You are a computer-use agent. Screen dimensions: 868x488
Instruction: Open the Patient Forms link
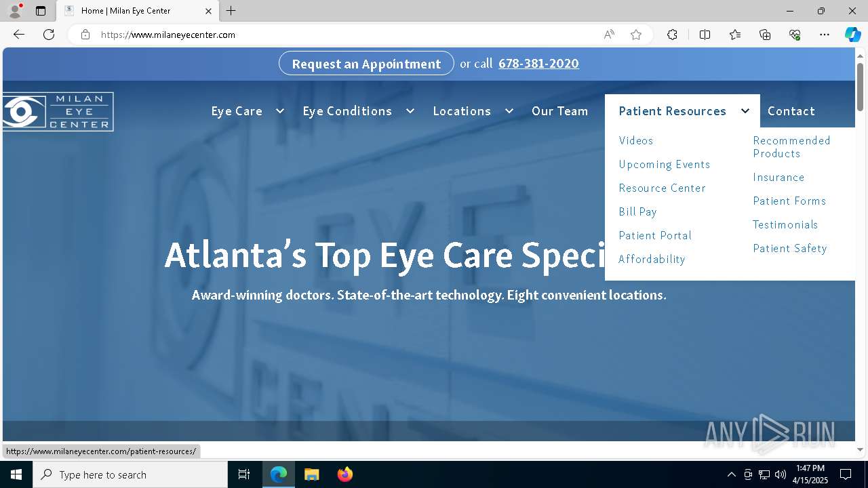pyautogui.click(x=789, y=201)
